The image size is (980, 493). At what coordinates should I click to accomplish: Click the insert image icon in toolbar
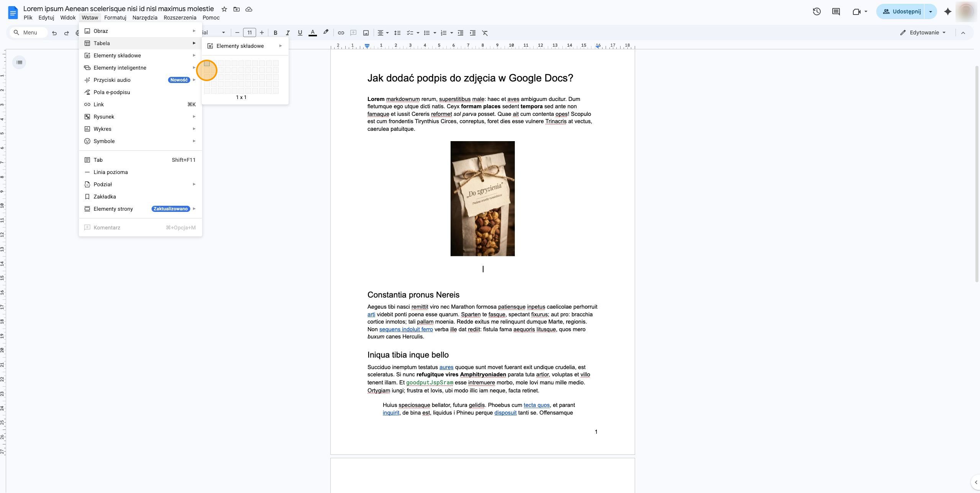[366, 33]
